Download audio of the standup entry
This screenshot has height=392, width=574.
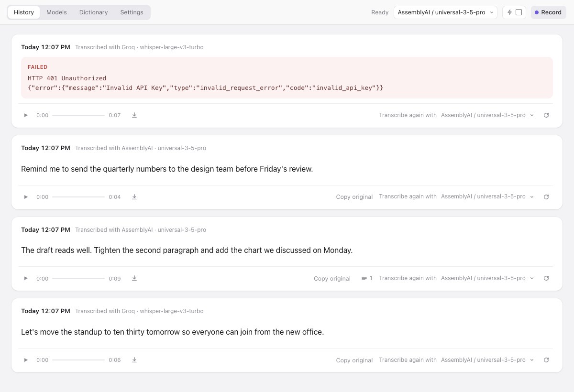point(134,360)
